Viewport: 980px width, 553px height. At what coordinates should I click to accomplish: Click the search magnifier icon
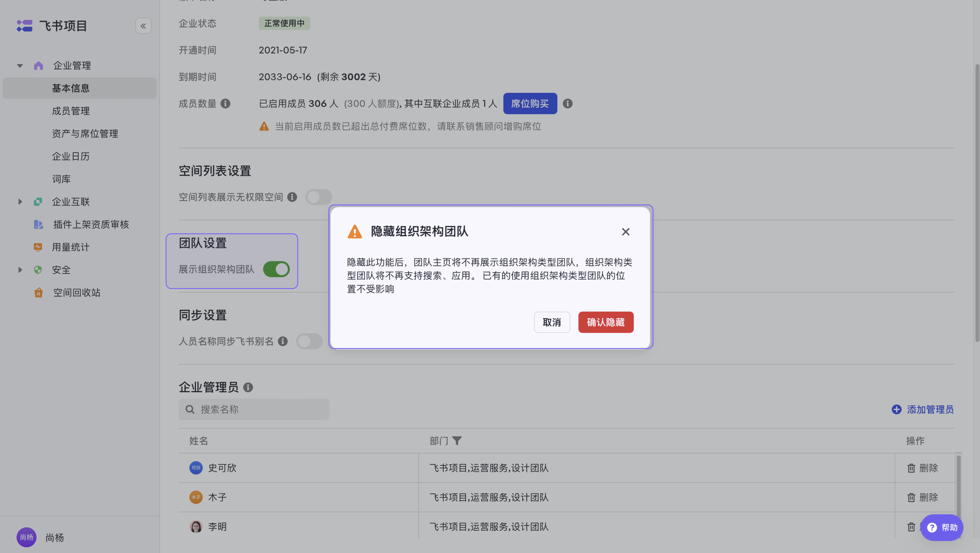tap(190, 409)
